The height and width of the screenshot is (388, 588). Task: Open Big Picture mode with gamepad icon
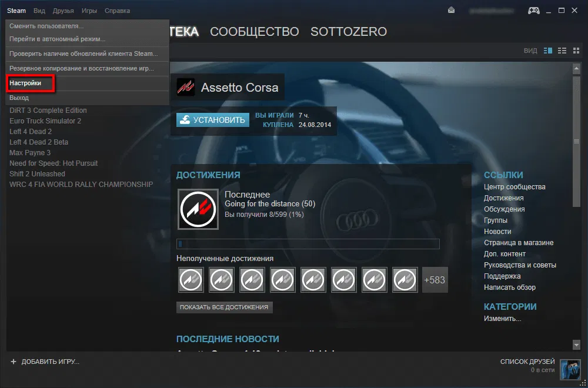pos(533,10)
